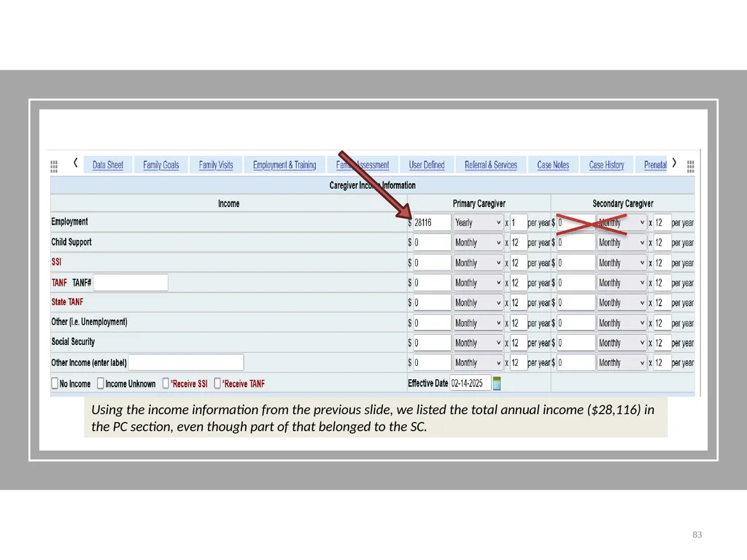Open Secondary Caregiver Child Support frequency dropdown
747x560 pixels.
click(x=622, y=243)
